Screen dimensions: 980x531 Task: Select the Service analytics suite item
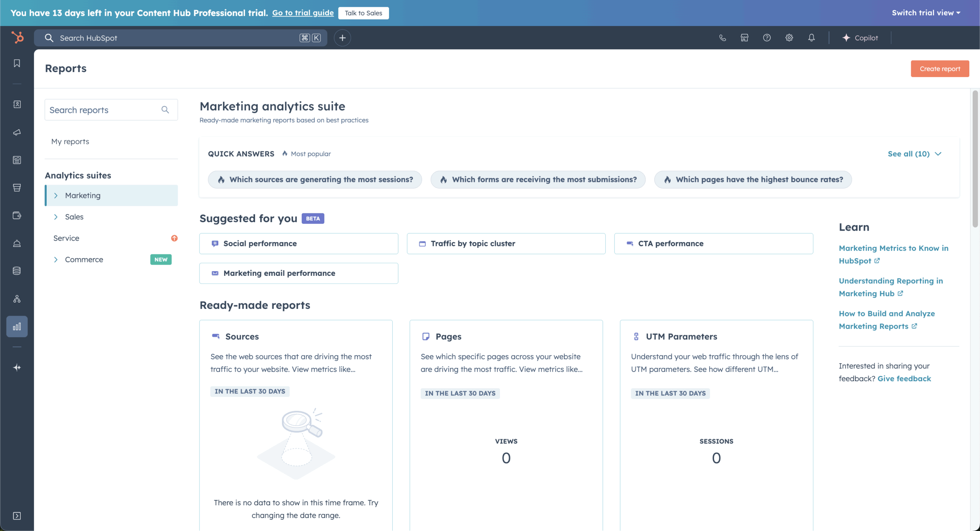pos(111,238)
